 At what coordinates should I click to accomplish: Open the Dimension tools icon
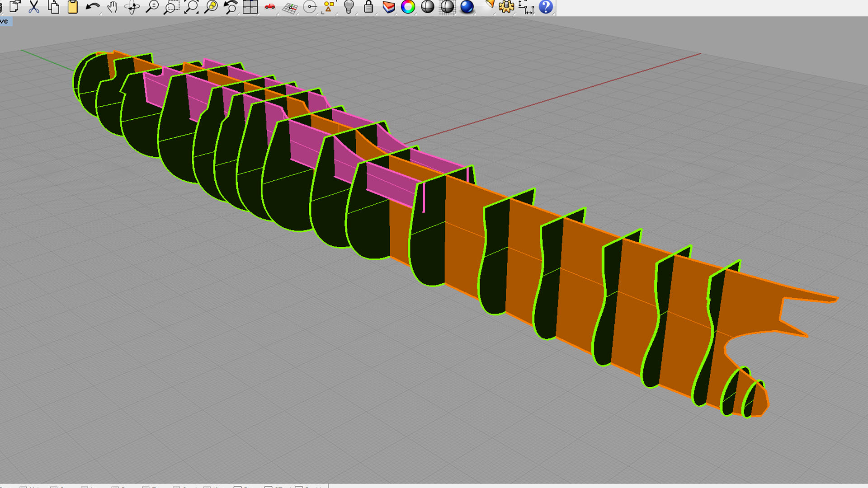tap(526, 7)
